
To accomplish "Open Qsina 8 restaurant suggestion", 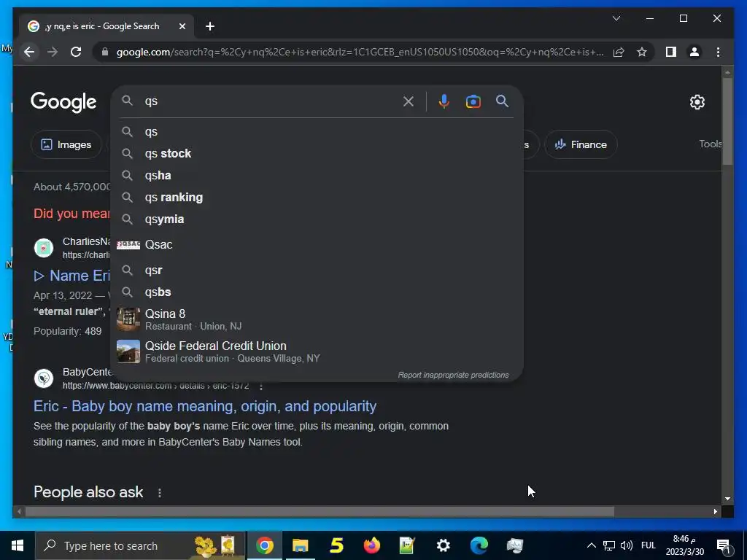I will tap(317, 319).
